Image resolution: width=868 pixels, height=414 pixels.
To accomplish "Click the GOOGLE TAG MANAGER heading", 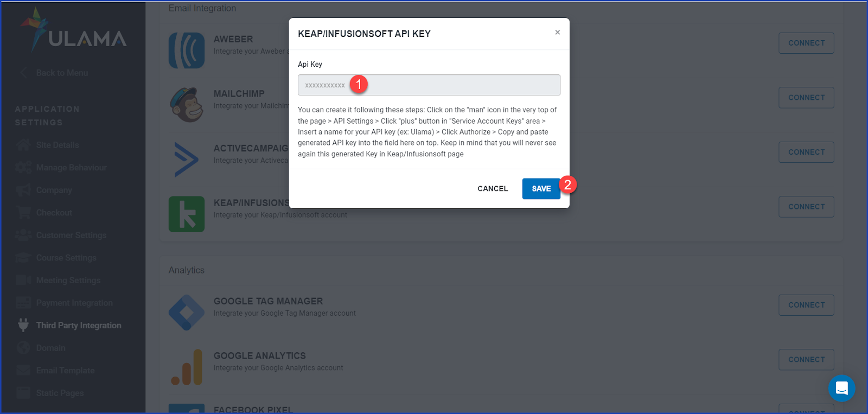I will coord(268,301).
